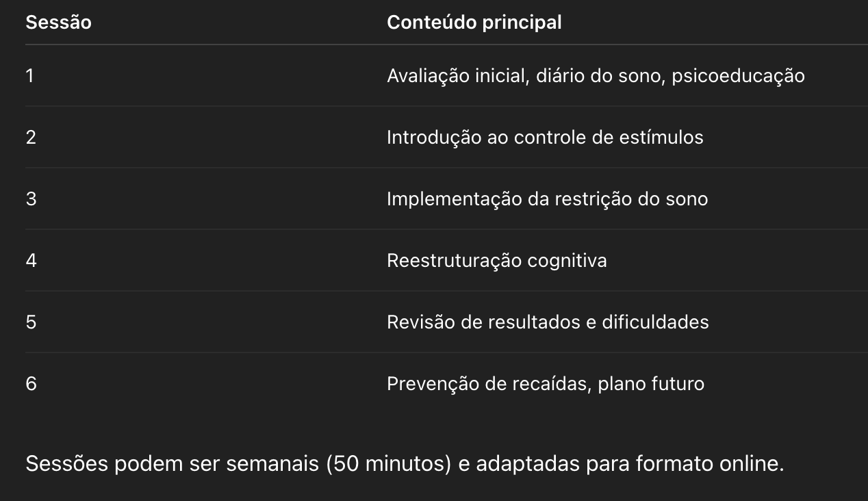This screenshot has width=868, height=501.
Task: Click Implementação da restrição do sono cell
Action: (x=547, y=199)
